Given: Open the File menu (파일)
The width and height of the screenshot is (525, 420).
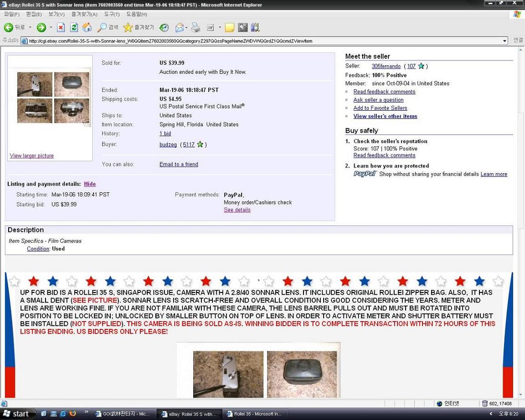Looking at the screenshot, I should point(12,14).
